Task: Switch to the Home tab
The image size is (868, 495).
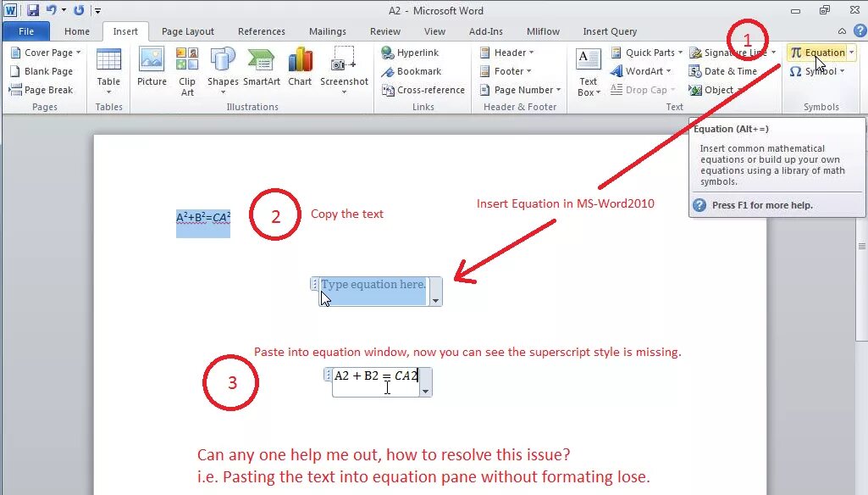Action: (x=77, y=31)
